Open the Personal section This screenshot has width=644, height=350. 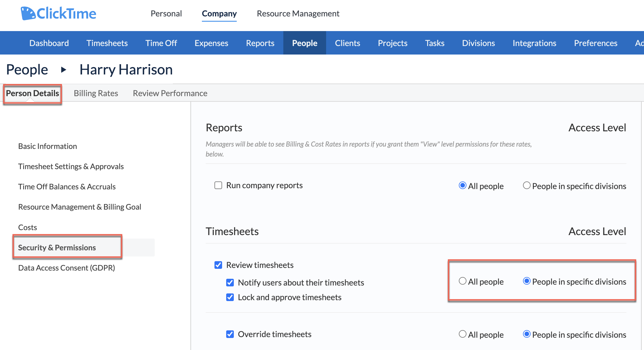point(166,13)
